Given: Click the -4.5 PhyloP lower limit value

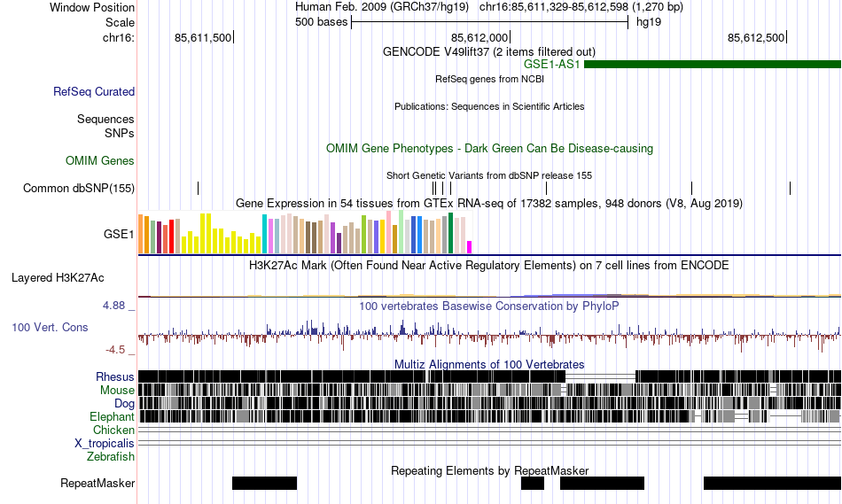Looking at the screenshot, I should pyautogui.click(x=115, y=350).
